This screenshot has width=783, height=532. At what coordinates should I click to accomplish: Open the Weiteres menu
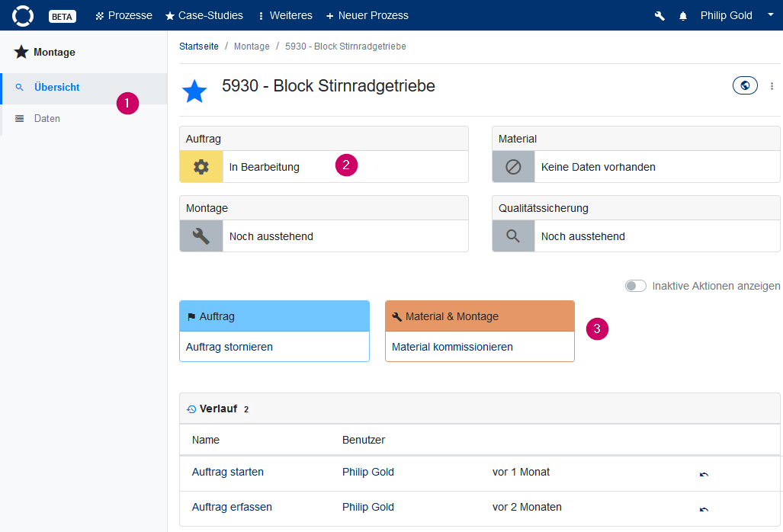(285, 15)
